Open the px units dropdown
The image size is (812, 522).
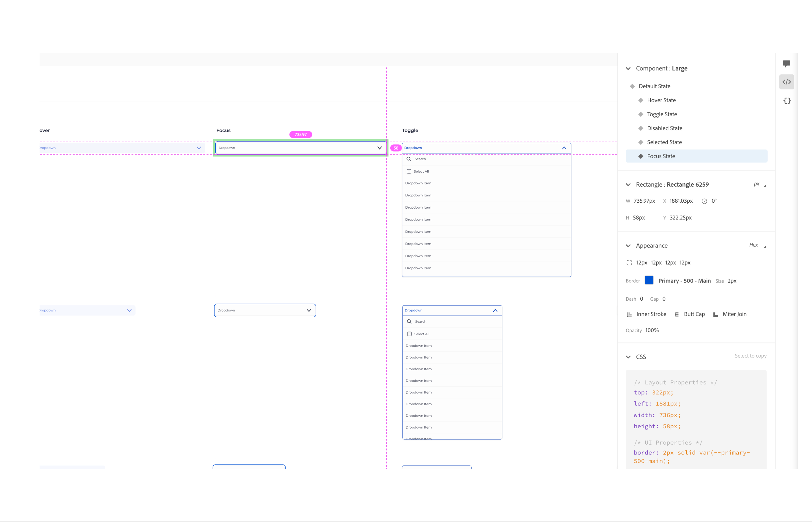pos(760,184)
